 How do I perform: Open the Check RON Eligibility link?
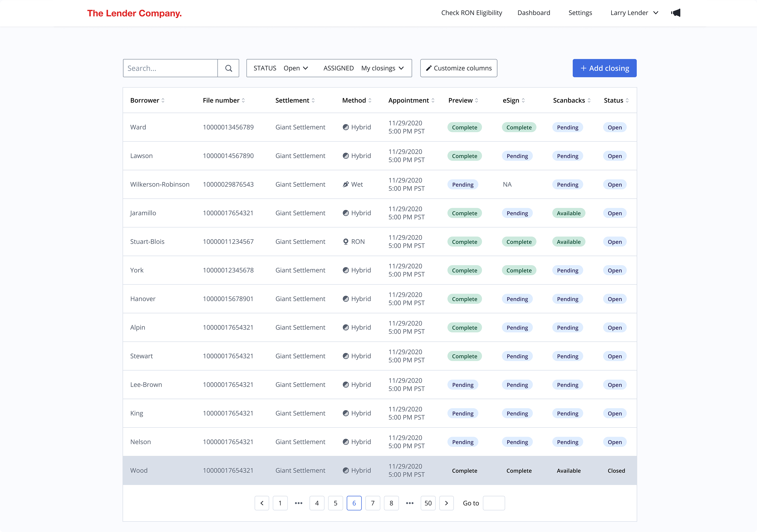pyautogui.click(x=472, y=13)
